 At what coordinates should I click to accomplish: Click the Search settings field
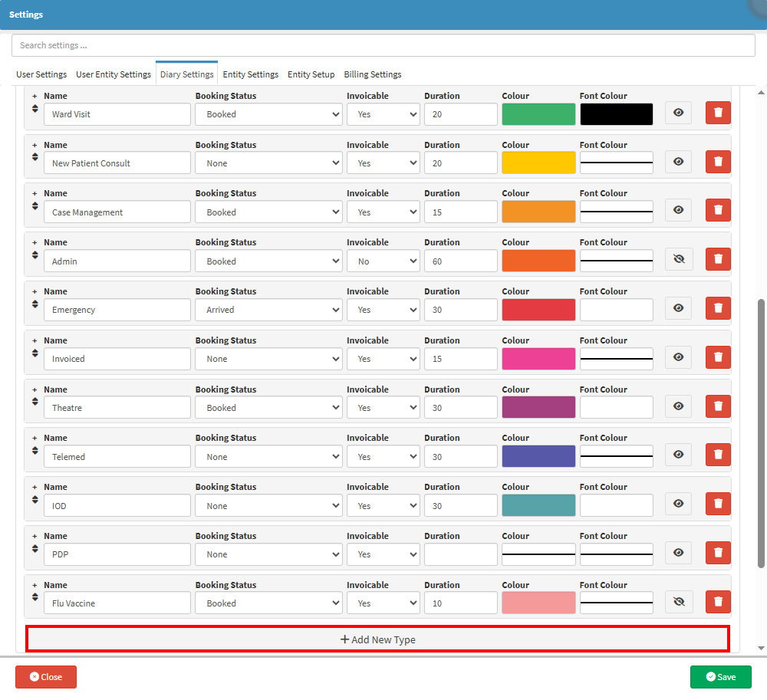pos(383,45)
